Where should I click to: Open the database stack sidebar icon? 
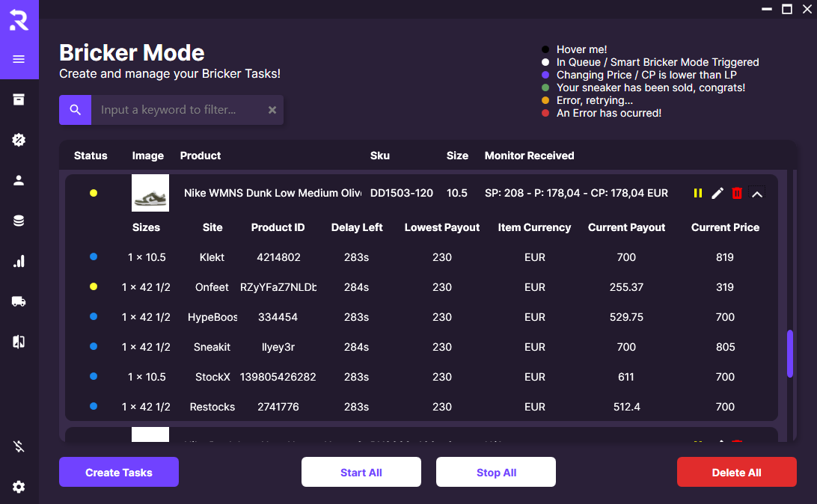pyautogui.click(x=19, y=221)
